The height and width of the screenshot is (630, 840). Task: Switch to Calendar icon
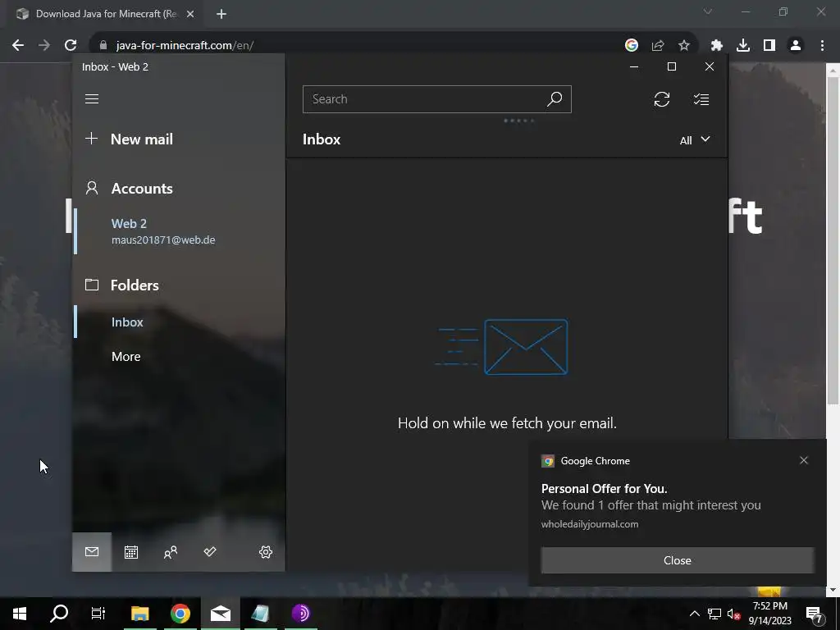[131, 552]
